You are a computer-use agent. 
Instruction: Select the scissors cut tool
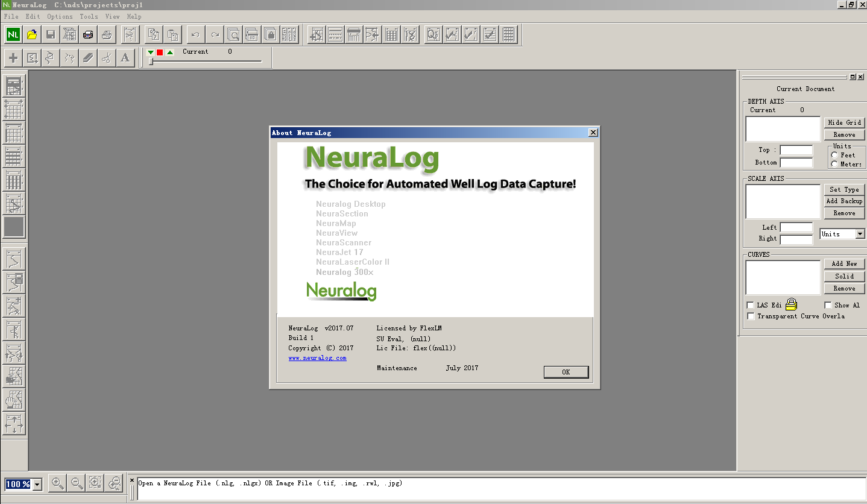[x=107, y=58]
